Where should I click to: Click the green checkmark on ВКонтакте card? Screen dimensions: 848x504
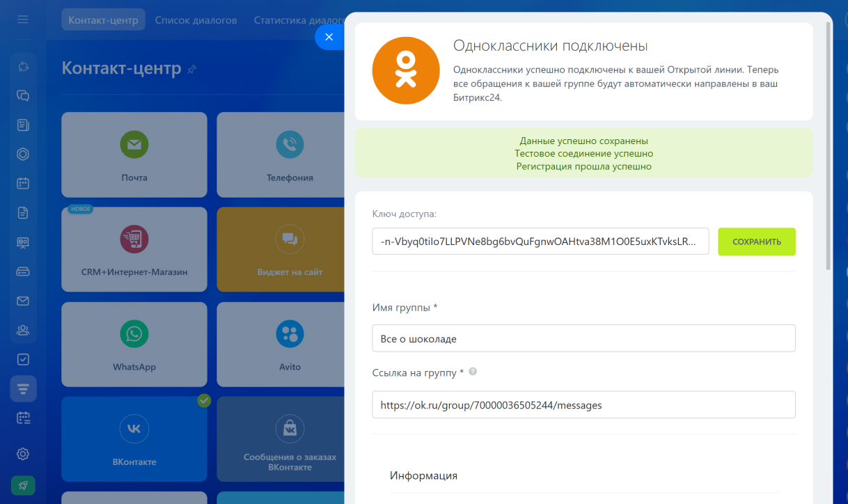[x=204, y=400]
